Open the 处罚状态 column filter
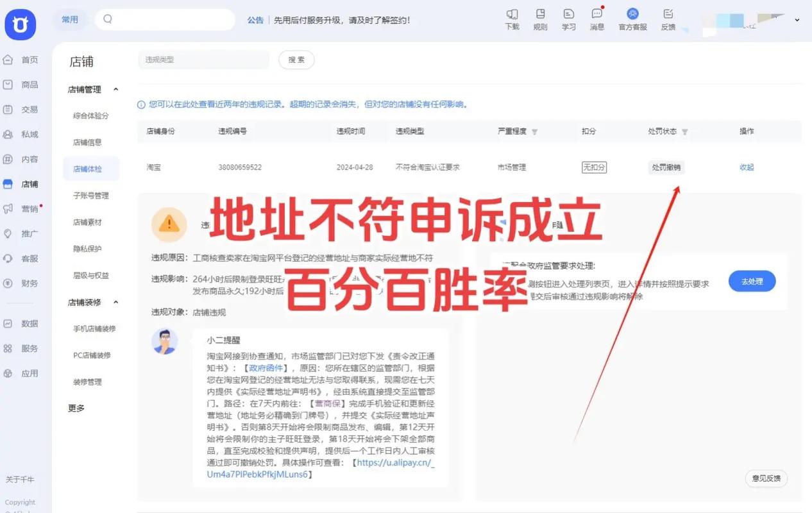 [x=685, y=131]
